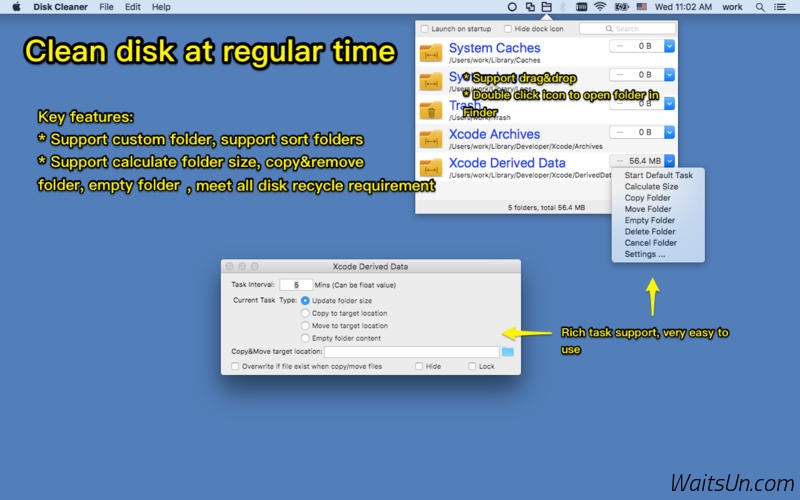
Task: Click the blue folder browse icon for target location
Action: pos(507,352)
